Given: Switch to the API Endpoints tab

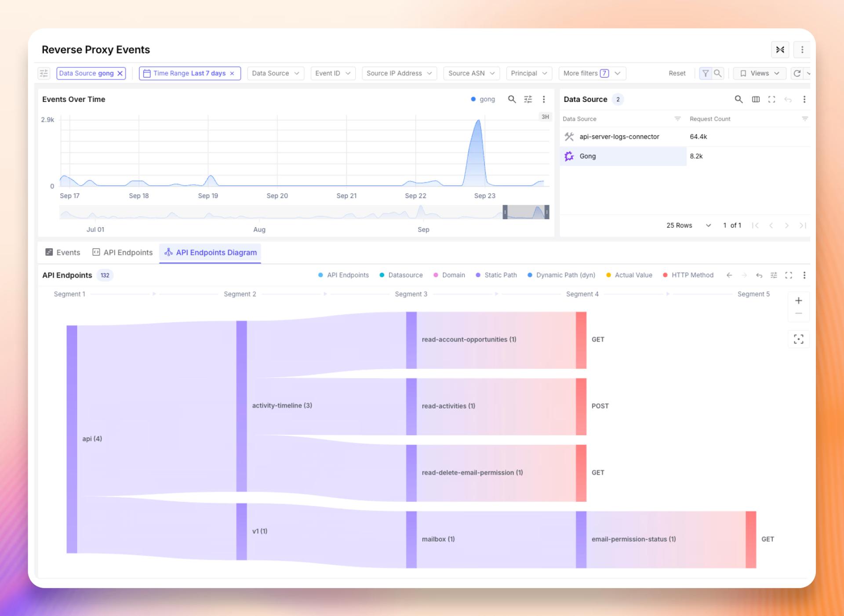Looking at the screenshot, I should click(123, 253).
